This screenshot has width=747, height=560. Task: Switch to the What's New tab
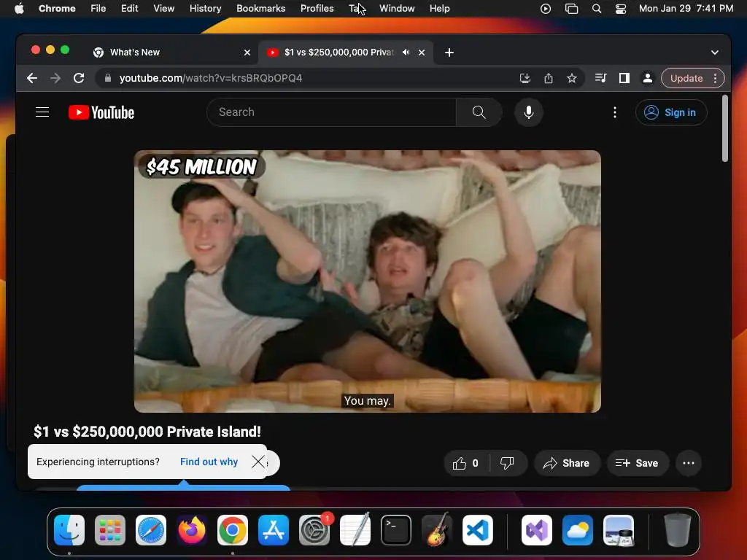coord(171,52)
